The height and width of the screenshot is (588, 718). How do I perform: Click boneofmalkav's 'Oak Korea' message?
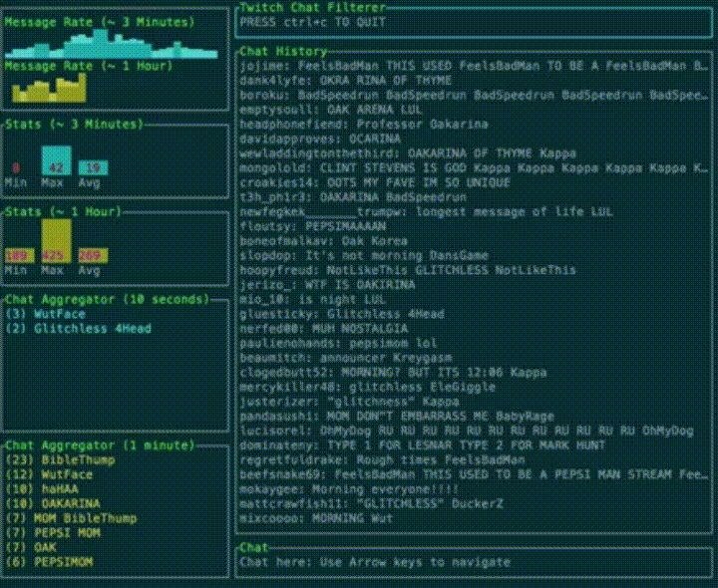point(324,241)
